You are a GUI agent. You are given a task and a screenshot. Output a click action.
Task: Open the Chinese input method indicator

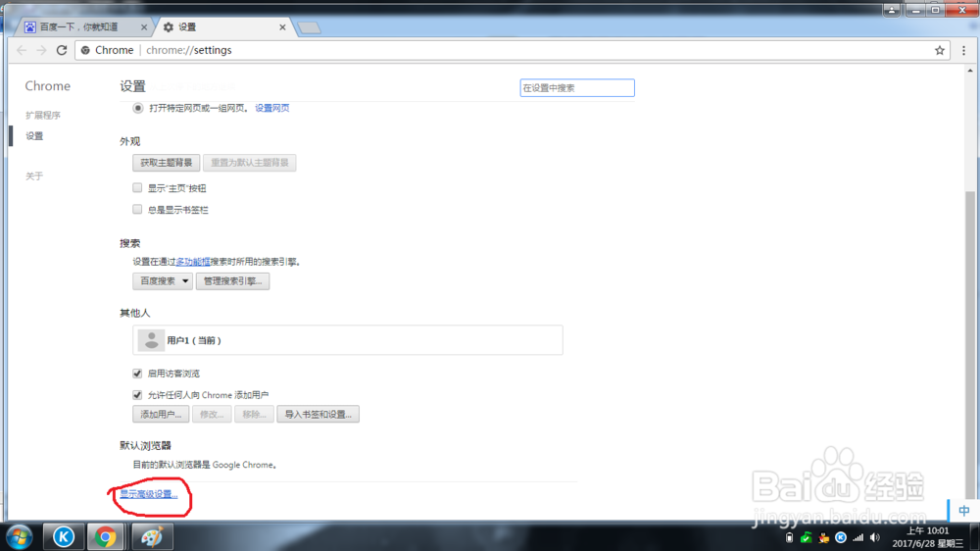click(x=963, y=511)
